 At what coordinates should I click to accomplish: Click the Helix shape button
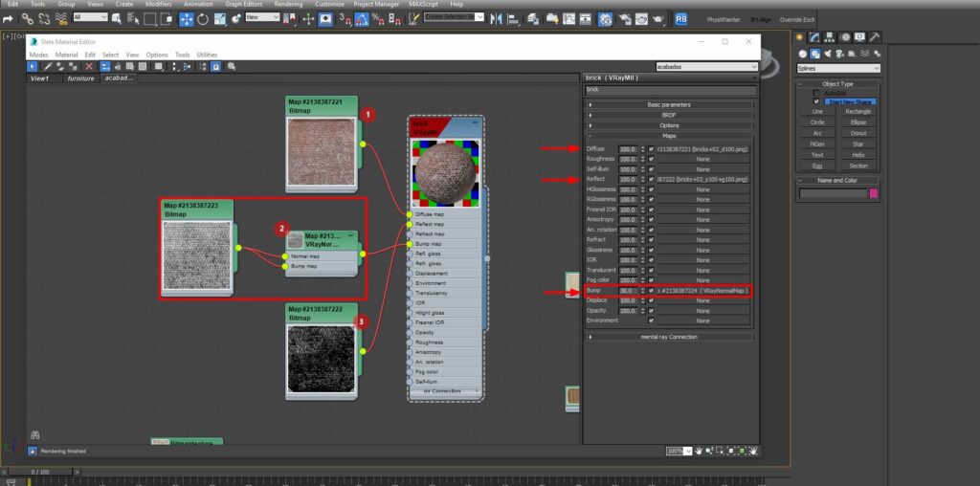857,155
